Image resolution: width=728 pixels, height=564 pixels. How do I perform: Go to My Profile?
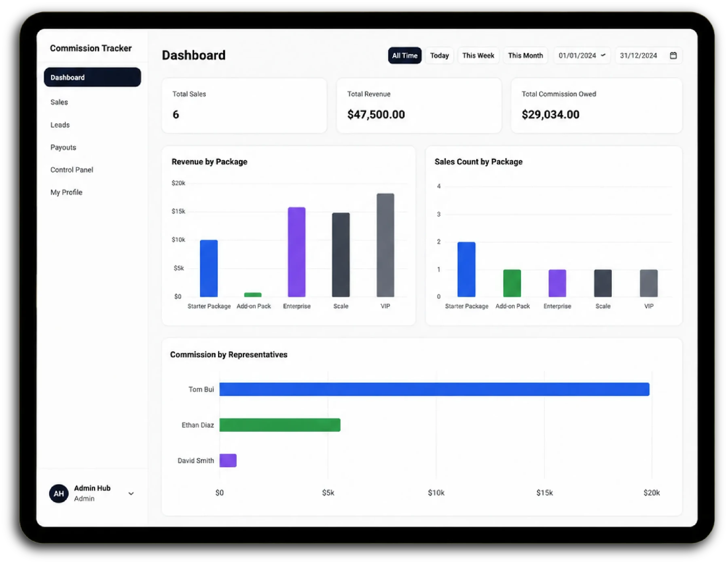point(66,192)
